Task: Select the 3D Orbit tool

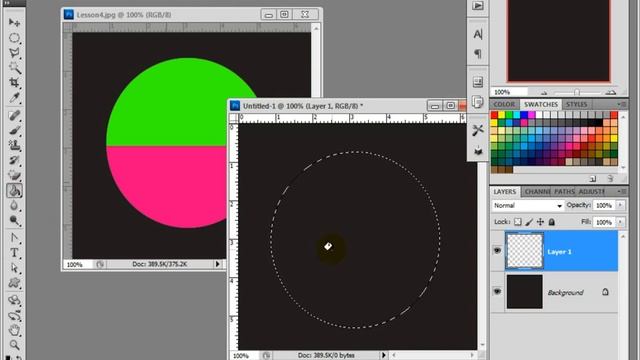Action: (14, 315)
